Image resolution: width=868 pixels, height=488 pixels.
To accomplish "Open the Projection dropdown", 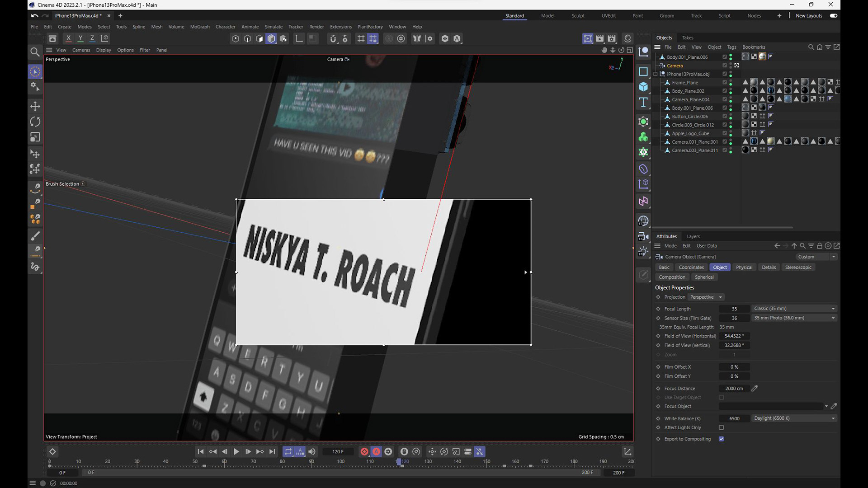I will pos(706,297).
